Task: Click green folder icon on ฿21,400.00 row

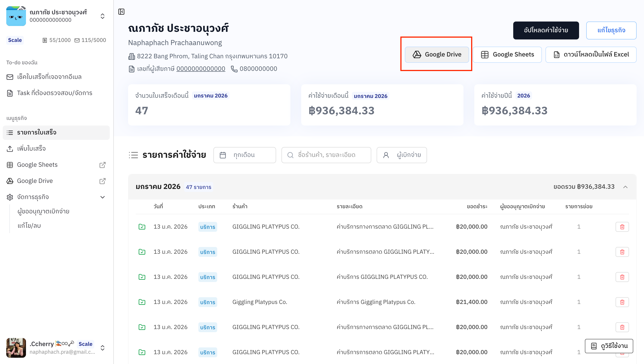Action: click(x=142, y=302)
